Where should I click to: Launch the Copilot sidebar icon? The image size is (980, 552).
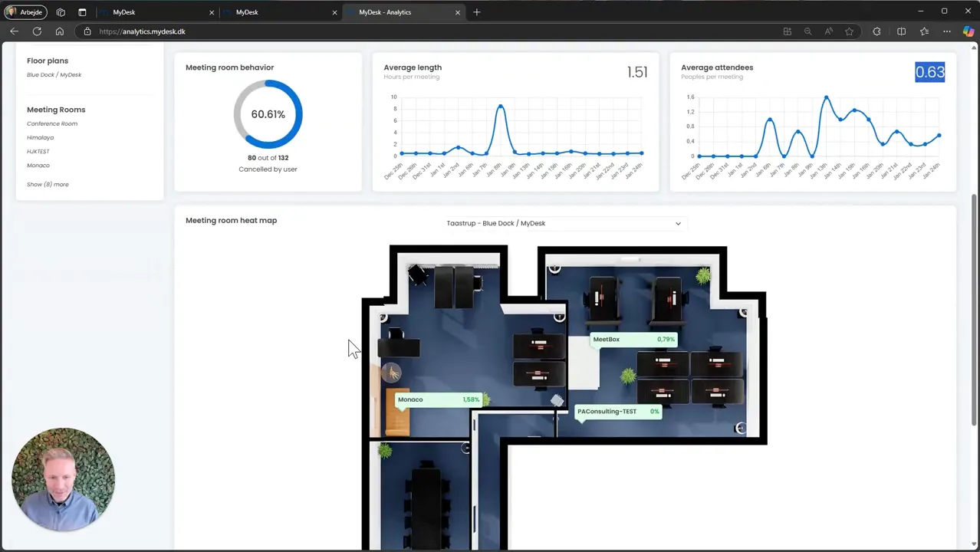point(968,31)
